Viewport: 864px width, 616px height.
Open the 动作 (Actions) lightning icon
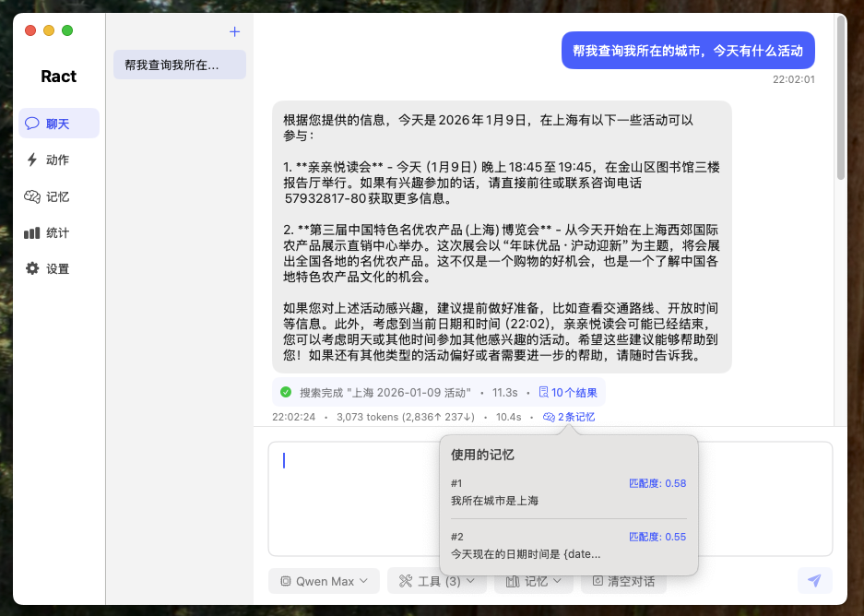tap(32, 160)
